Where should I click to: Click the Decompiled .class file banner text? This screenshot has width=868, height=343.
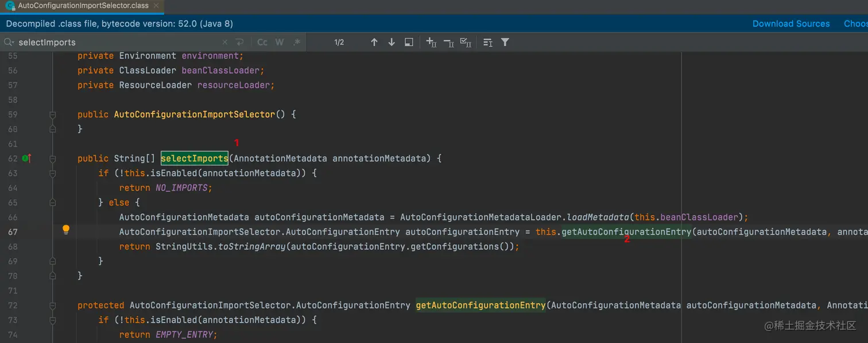(119, 24)
